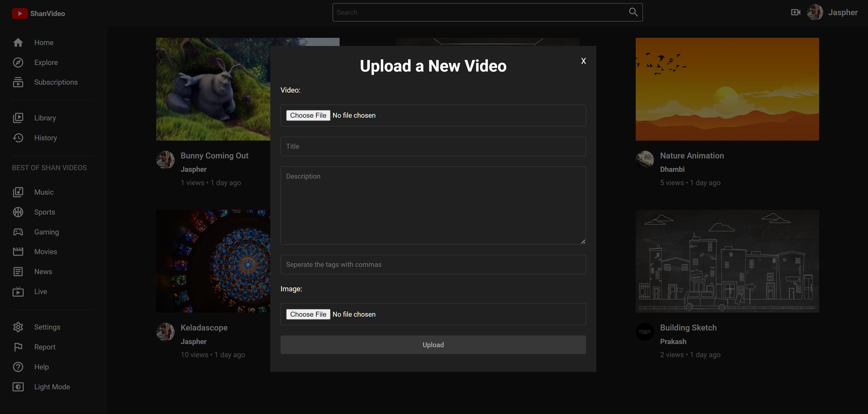Select the Explore compass icon

(x=18, y=62)
